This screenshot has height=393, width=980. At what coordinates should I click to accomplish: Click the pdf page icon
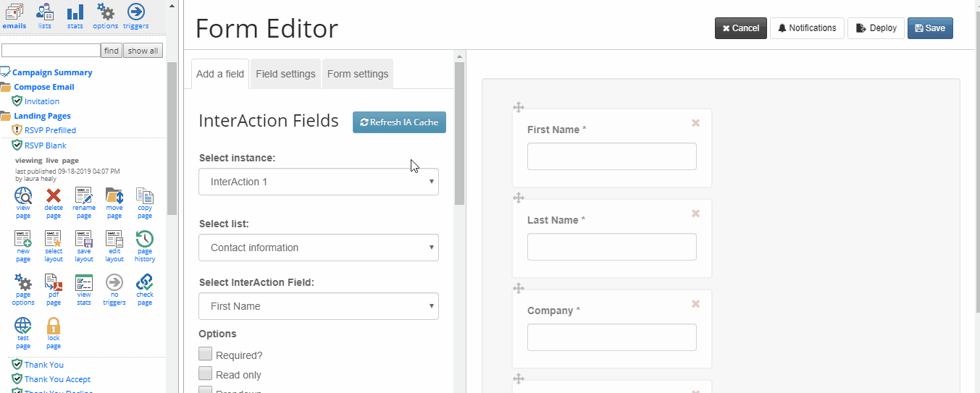click(x=54, y=283)
